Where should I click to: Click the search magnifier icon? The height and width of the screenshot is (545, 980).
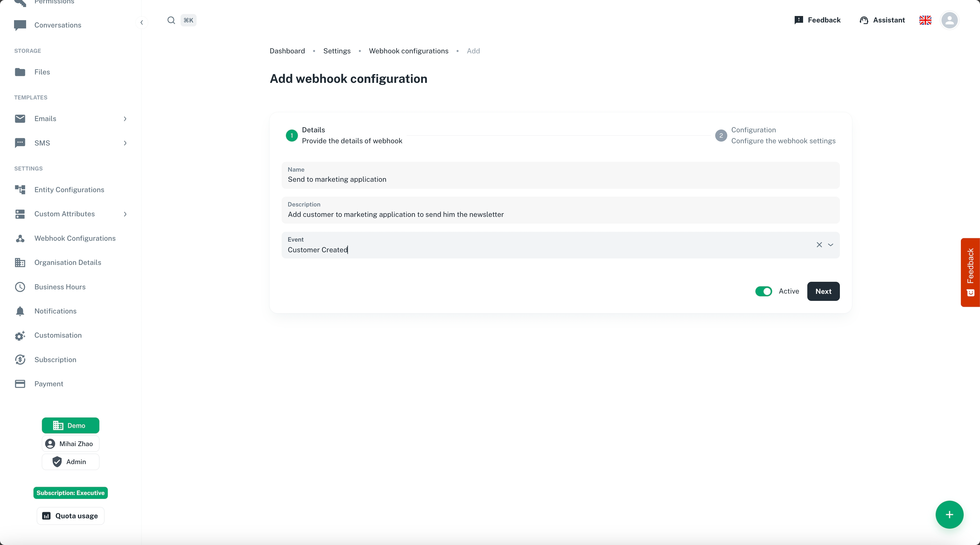[x=171, y=20]
